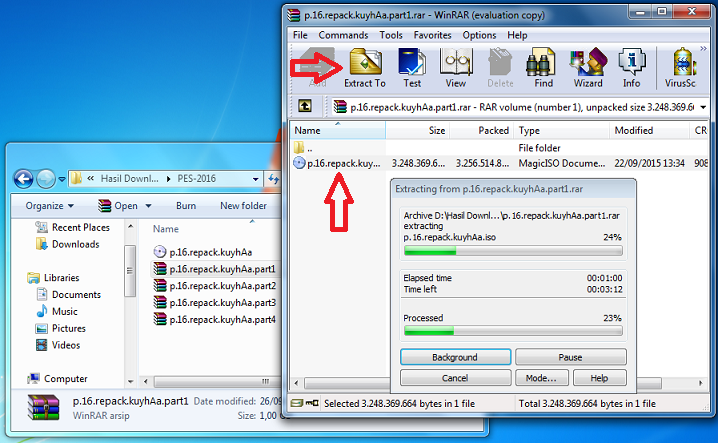Select p.16.repack.kuyhAa.part3 archive
The image size is (718, 443).
[x=215, y=303]
